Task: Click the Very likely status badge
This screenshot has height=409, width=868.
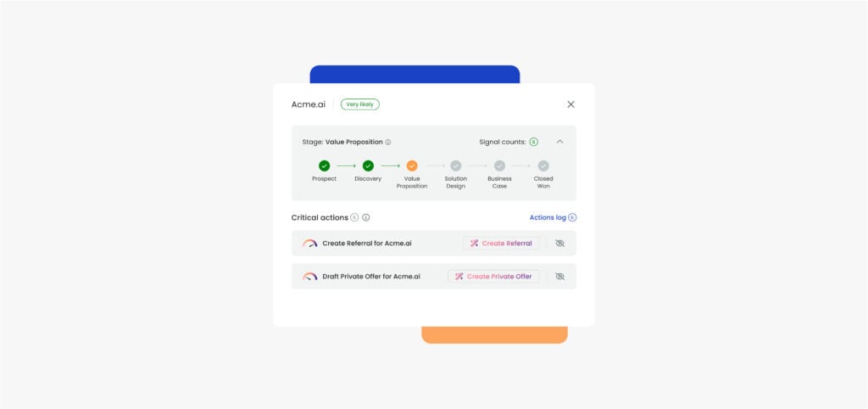Action: pos(359,104)
